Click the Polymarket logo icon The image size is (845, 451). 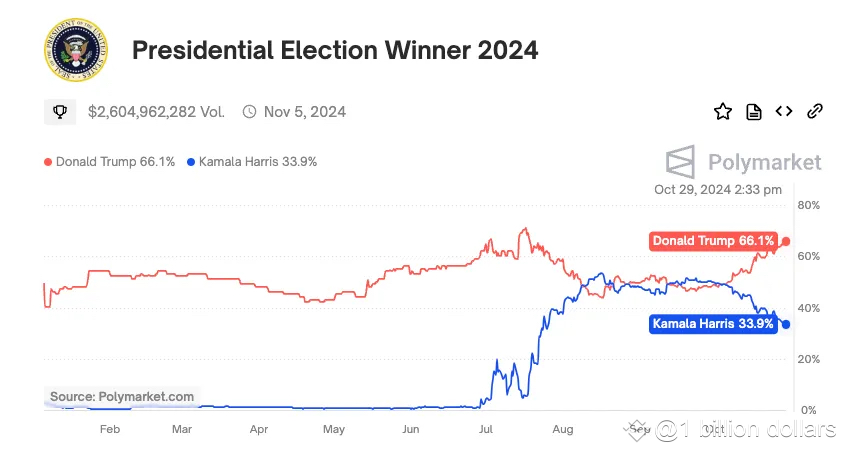680,162
